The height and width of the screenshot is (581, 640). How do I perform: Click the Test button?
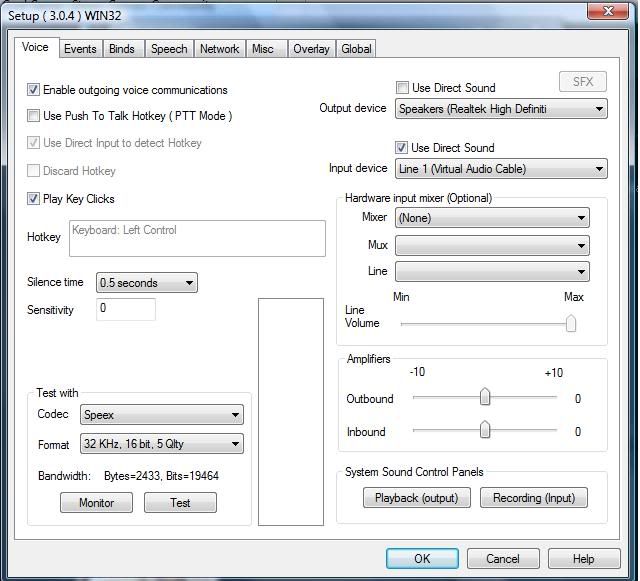point(180,503)
